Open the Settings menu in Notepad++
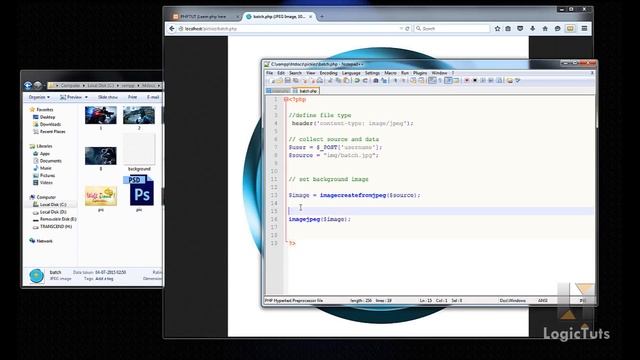This screenshot has height=360, width=640. pos(372,73)
